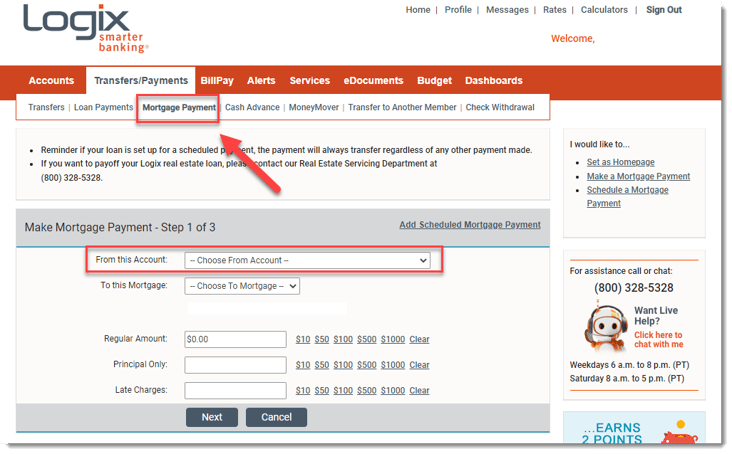Viewport: 732px width, 454px height.
Task: Select the Transfers/Payments tab
Action: click(141, 81)
